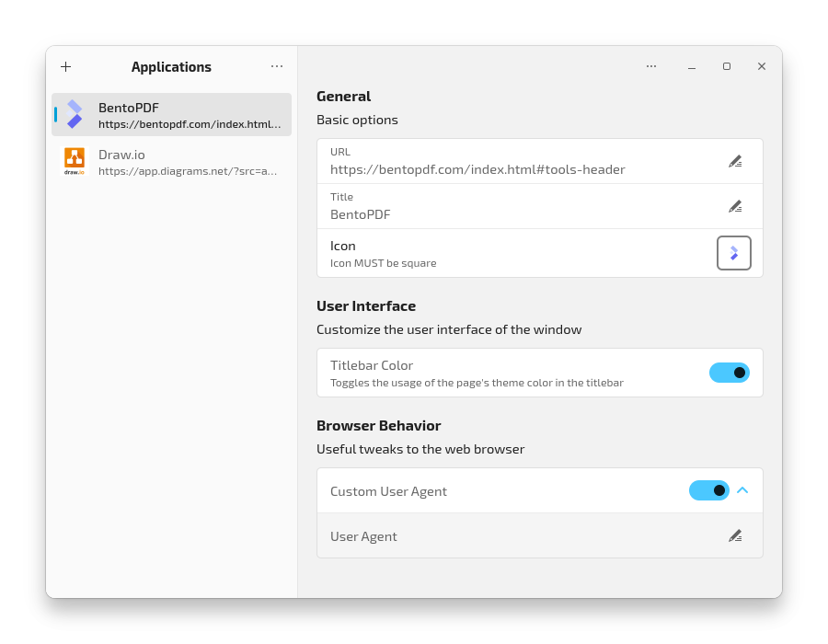Click the edit pencil for User Agent
This screenshot has width=828, height=644.
[734, 535]
